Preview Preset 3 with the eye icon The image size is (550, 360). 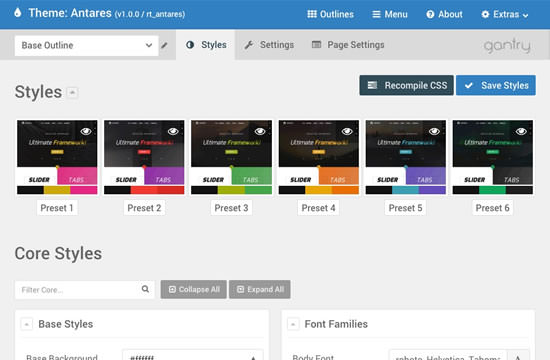260,131
